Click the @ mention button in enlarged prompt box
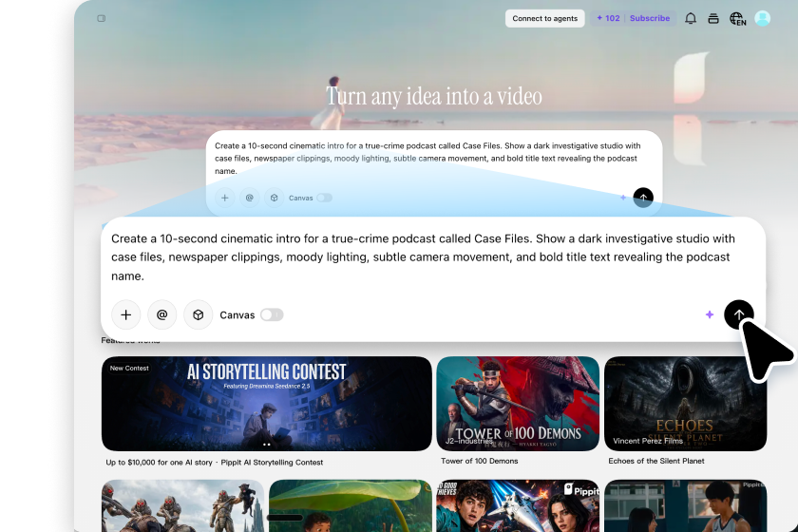Screen dimensions: 798x532 [x=161, y=314]
